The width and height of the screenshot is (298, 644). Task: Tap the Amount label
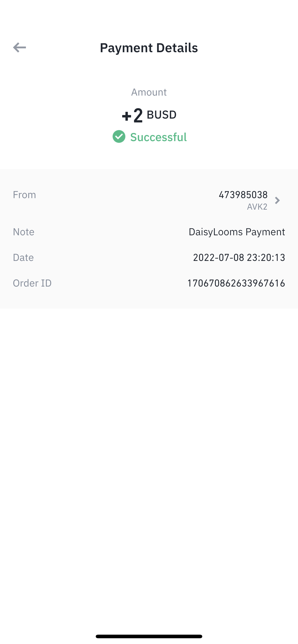tap(149, 92)
